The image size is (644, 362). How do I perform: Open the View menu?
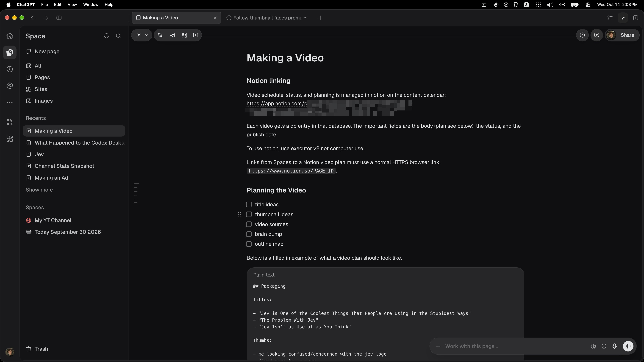click(72, 5)
